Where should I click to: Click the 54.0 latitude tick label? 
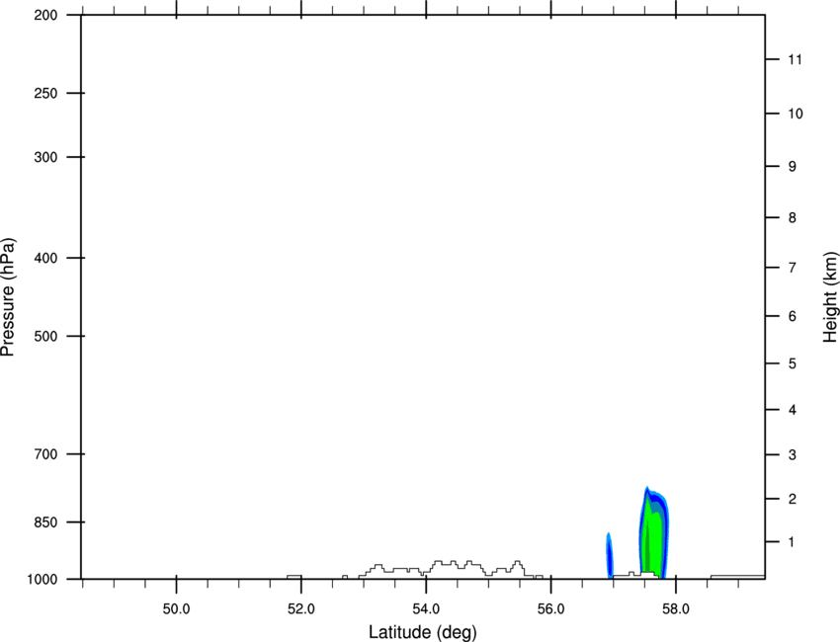click(426, 609)
